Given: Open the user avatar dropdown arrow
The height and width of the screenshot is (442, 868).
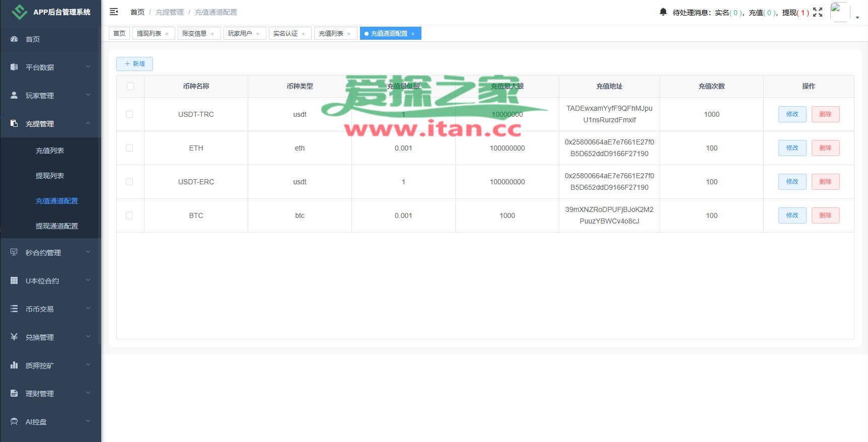Looking at the screenshot, I should point(857,17).
